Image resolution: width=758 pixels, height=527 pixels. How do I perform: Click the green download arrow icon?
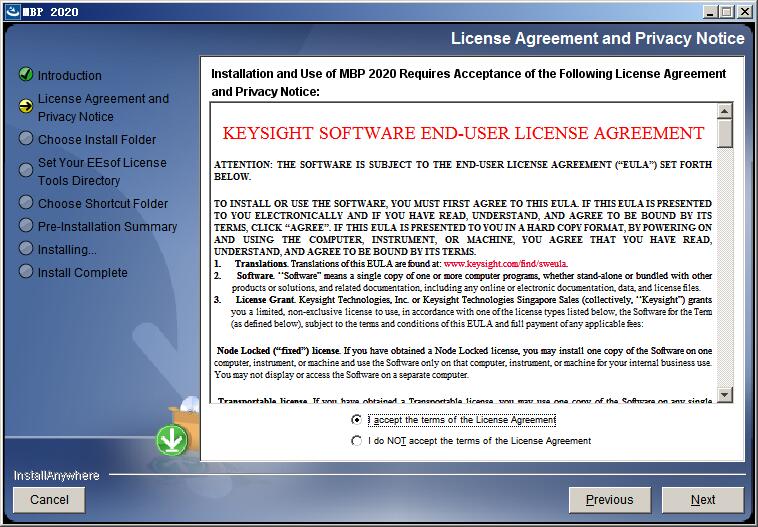(172, 440)
